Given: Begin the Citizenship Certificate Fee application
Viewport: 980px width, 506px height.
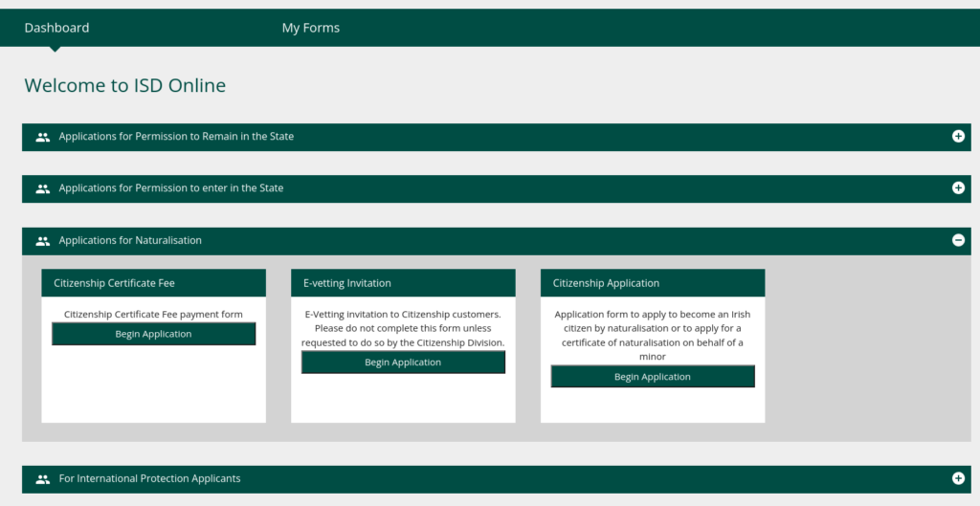Looking at the screenshot, I should [x=153, y=334].
